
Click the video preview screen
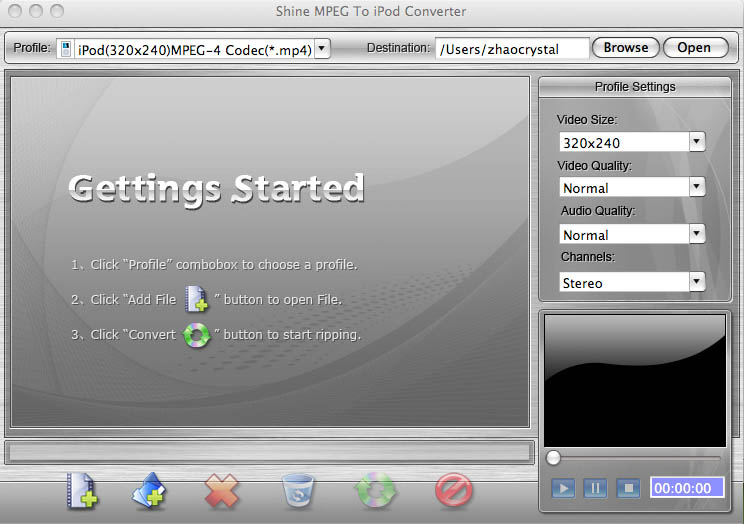coord(634,381)
